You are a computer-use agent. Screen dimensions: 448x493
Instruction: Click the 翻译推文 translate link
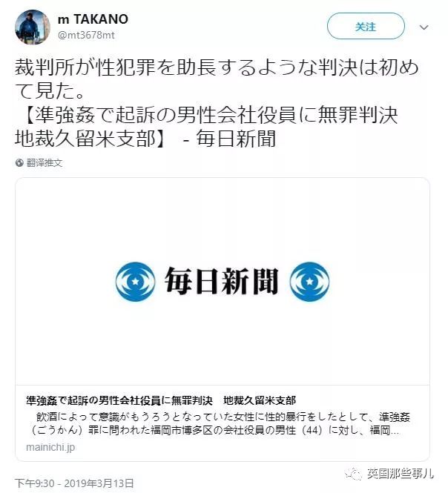pyautogui.click(x=45, y=162)
